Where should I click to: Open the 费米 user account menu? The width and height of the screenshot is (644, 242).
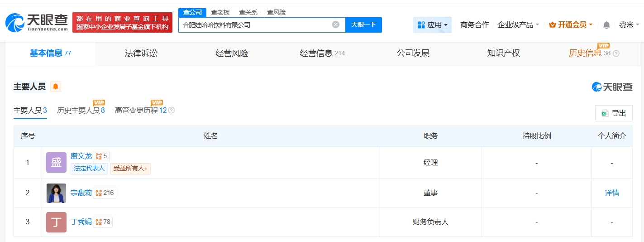629,25
